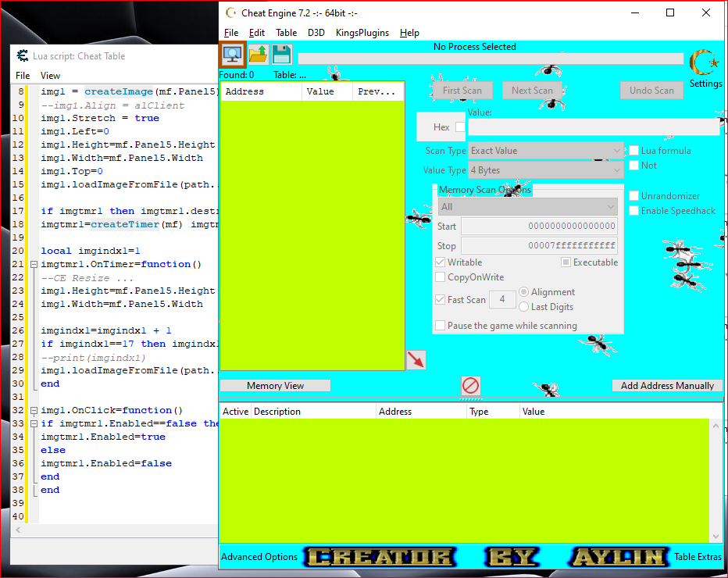Click the Cheat Engine title bar icon
Screen dimensions: 728x578
230,12
